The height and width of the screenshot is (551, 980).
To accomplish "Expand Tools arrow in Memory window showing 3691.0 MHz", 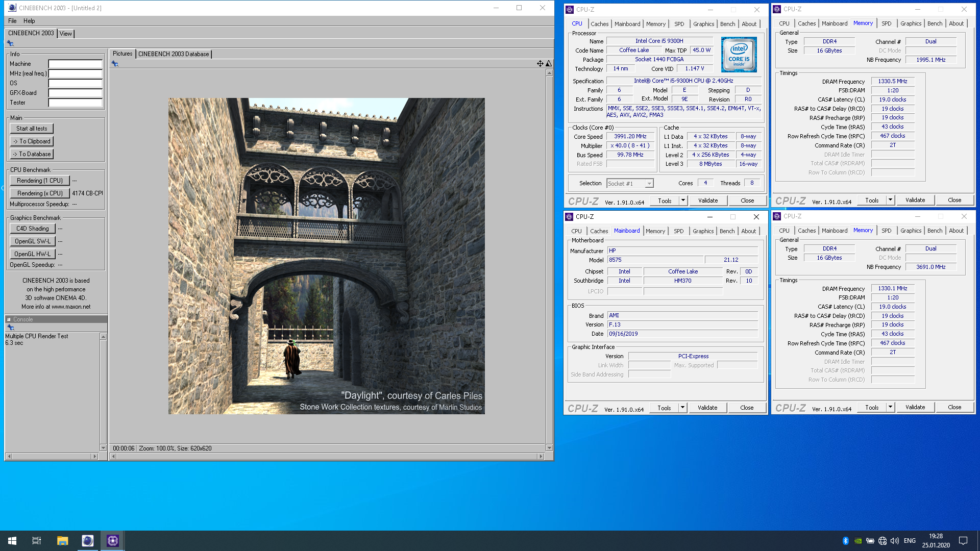I will (890, 407).
